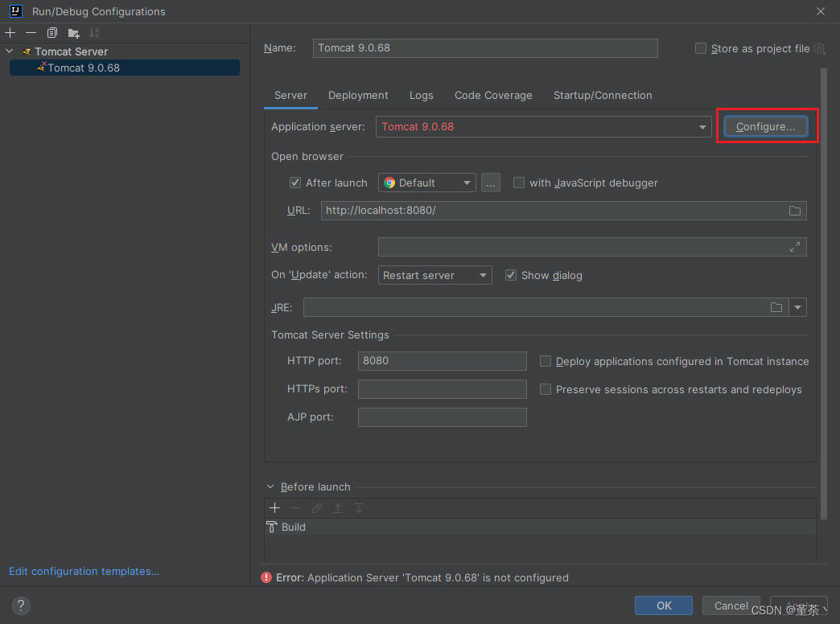
Task: Remove the Before launch task
Action: 296,507
